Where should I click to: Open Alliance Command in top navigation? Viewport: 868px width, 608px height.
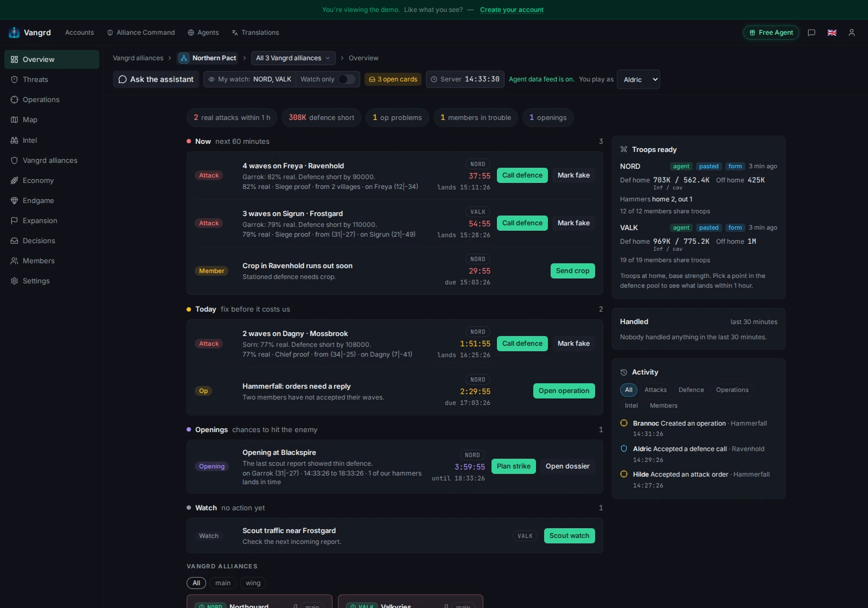(141, 33)
